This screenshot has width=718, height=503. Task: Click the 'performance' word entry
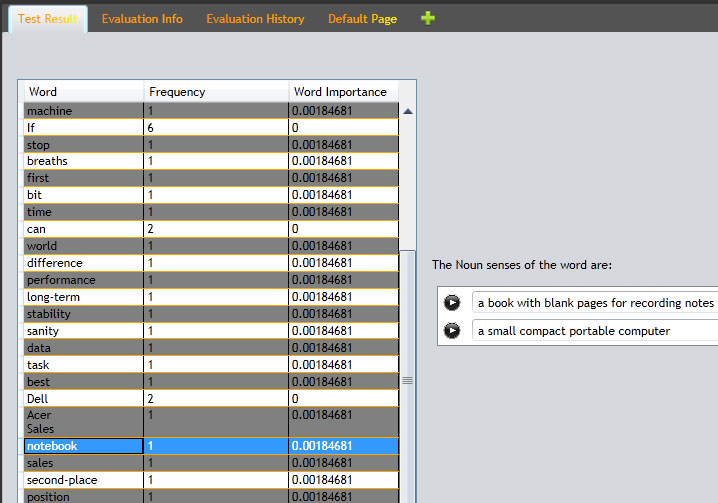click(x=84, y=280)
